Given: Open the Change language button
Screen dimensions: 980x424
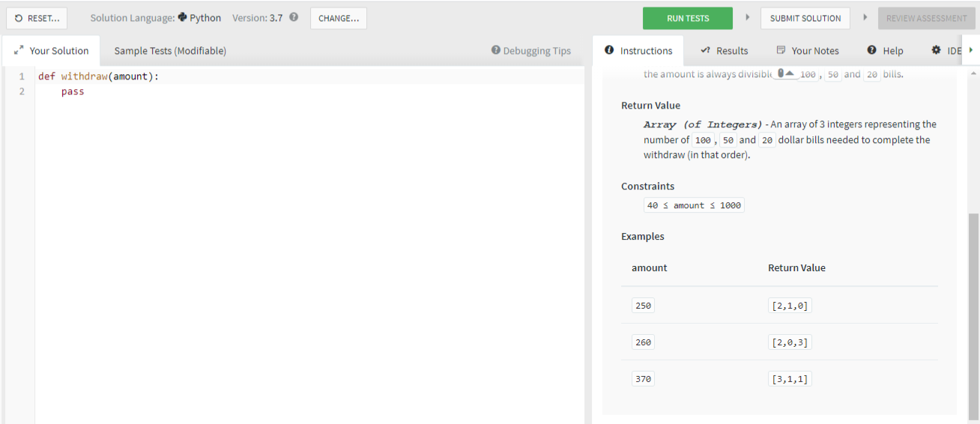Looking at the screenshot, I should (339, 18).
